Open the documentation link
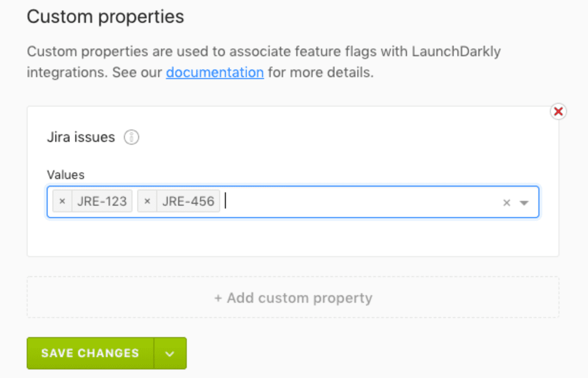Screen dimensions: 588x378 tap(214, 72)
